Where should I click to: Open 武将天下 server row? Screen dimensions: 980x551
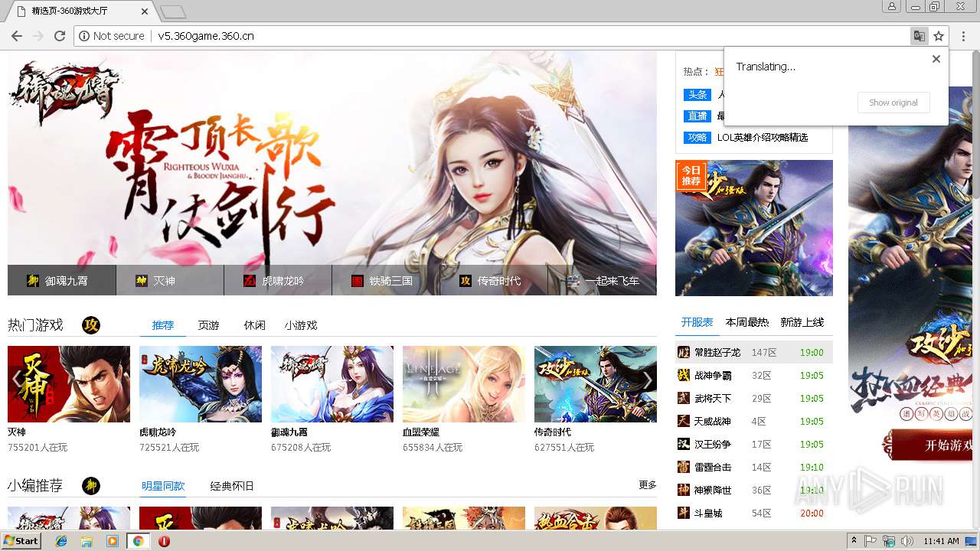tap(754, 398)
